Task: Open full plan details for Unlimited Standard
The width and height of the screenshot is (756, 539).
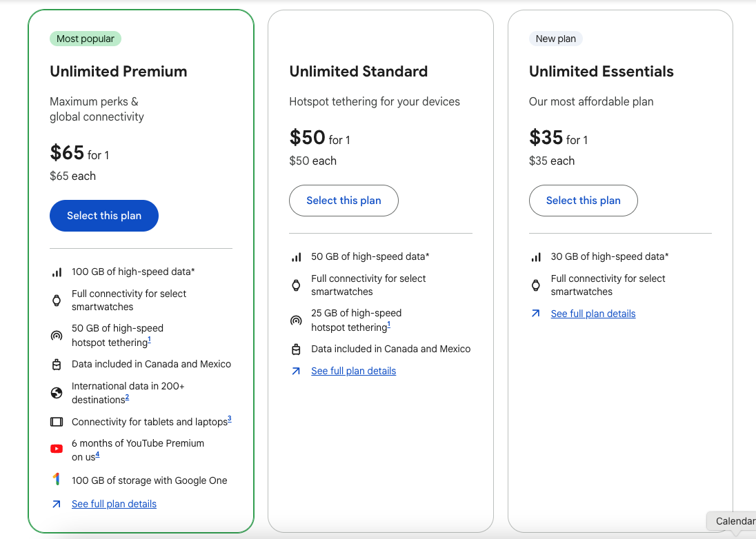Action: click(353, 371)
